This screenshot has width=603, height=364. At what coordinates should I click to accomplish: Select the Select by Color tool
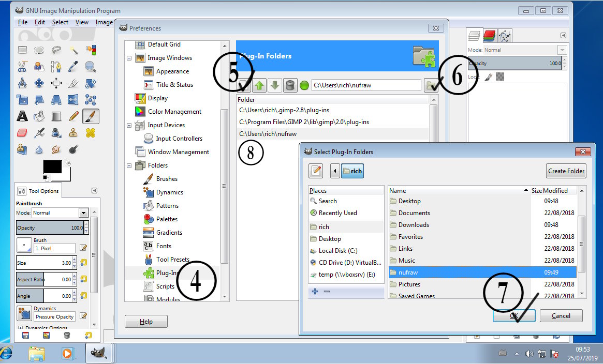[91, 50]
